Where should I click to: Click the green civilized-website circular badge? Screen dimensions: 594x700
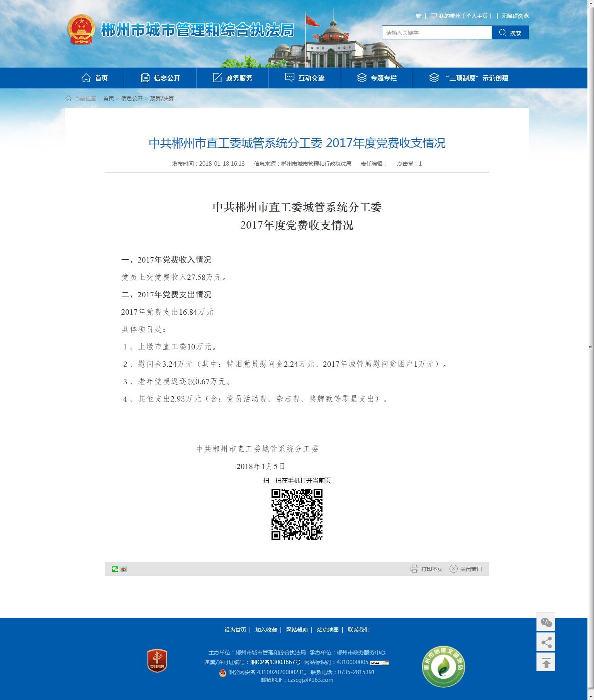click(x=443, y=666)
